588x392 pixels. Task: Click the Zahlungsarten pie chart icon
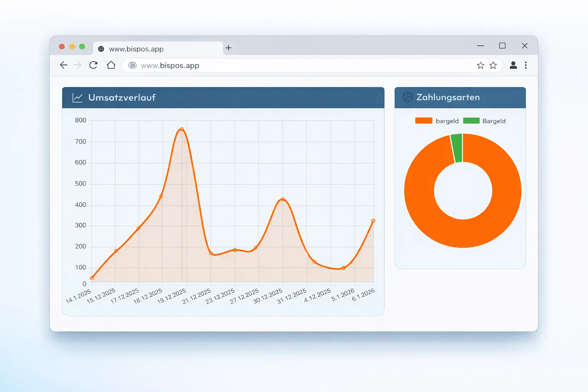point(408,97)
